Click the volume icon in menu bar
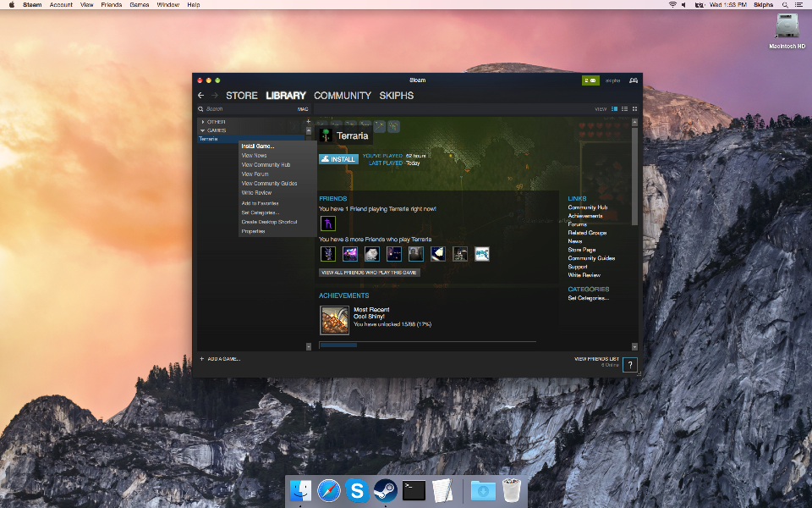 pyautogui.click(x=684, y=5)
